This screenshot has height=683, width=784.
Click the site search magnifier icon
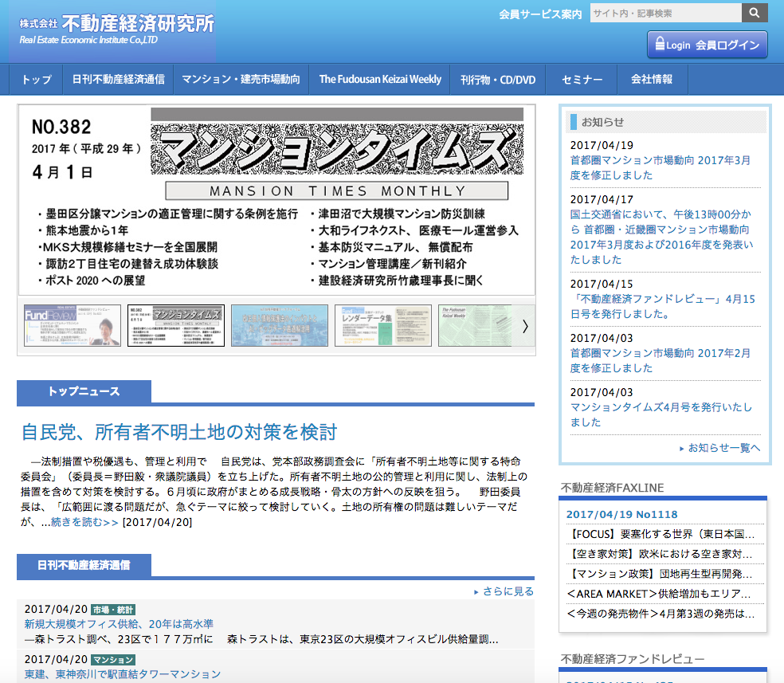tap(754, 13)
